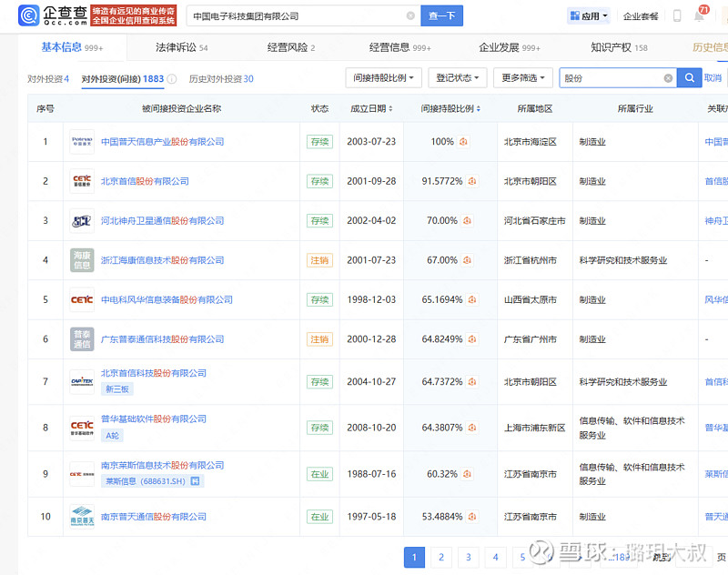Go to page 3 of results
Screen dimensions: 728x575
(x=468, y=557)
